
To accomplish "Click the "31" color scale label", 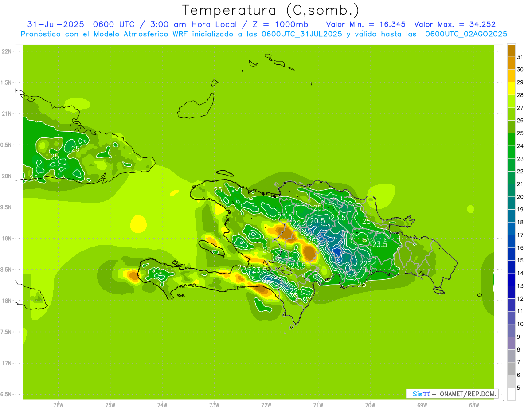I will coord(520,57).
